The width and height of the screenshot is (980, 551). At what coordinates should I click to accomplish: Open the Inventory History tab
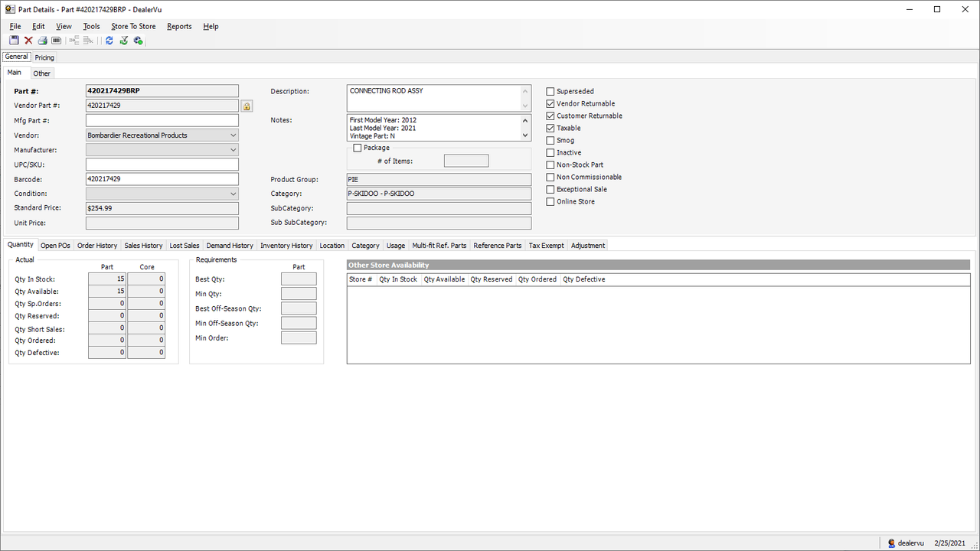(x=286, y=246)
